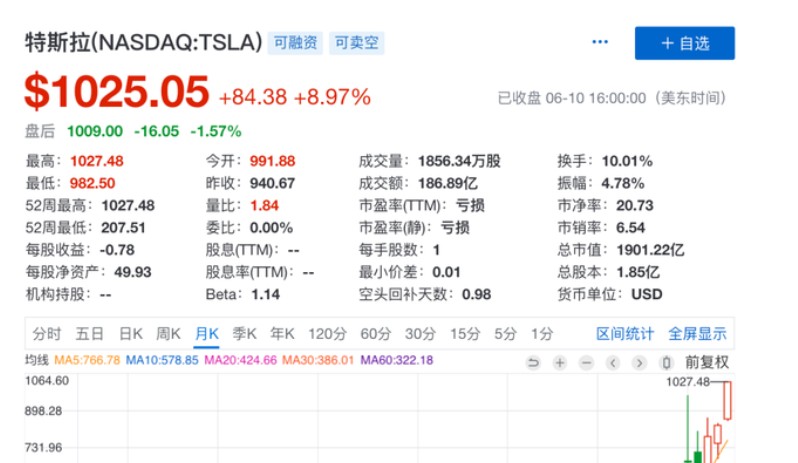Click the 总市值 value 1901.22亿
The width and height of the screenshot is (798, 463).
coord(650,250)
